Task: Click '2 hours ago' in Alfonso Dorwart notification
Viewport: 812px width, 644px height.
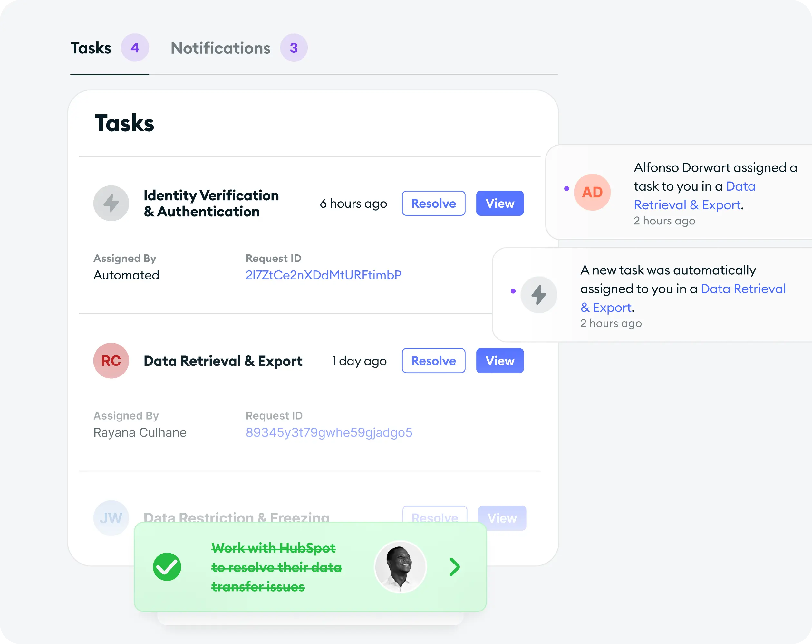Action: click(664, 221)
